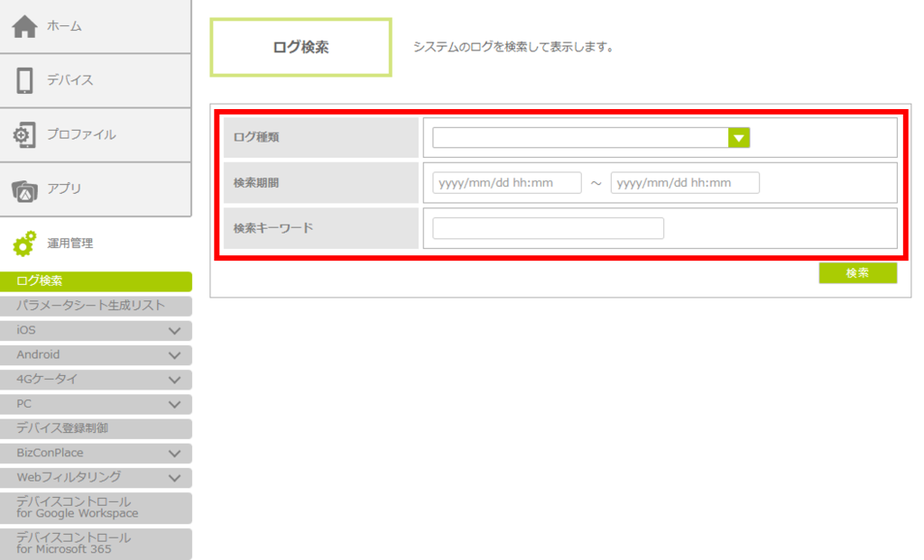The image size is (924, 560).
Task: Expand the PC menu chevron
Action: point(175,404)
